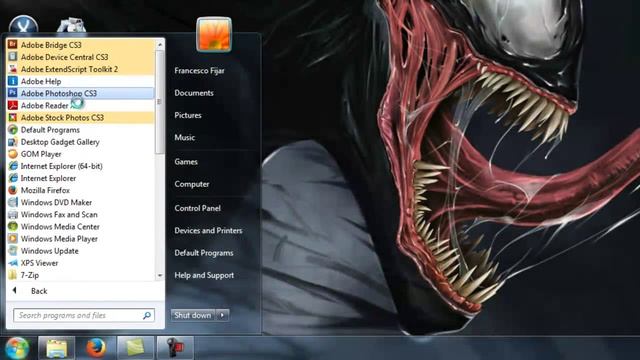The height and width of the screenshot is (360, 640).
Task: Open Games from Start menu
Action: [x=186, y=162]
